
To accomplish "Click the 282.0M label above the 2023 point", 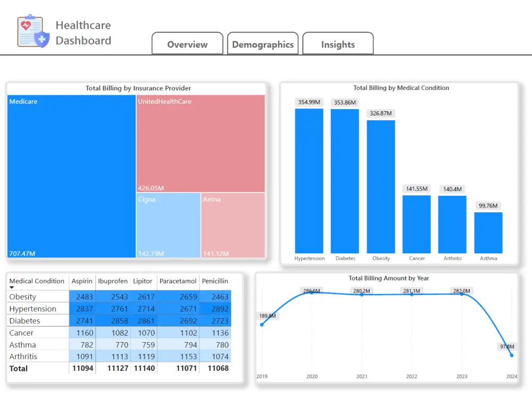I will coord(461,290).
